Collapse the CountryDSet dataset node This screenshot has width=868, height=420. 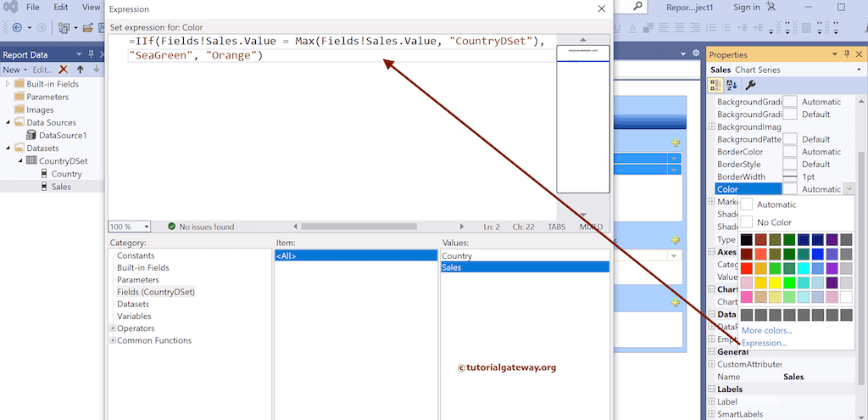coord(20,160)
